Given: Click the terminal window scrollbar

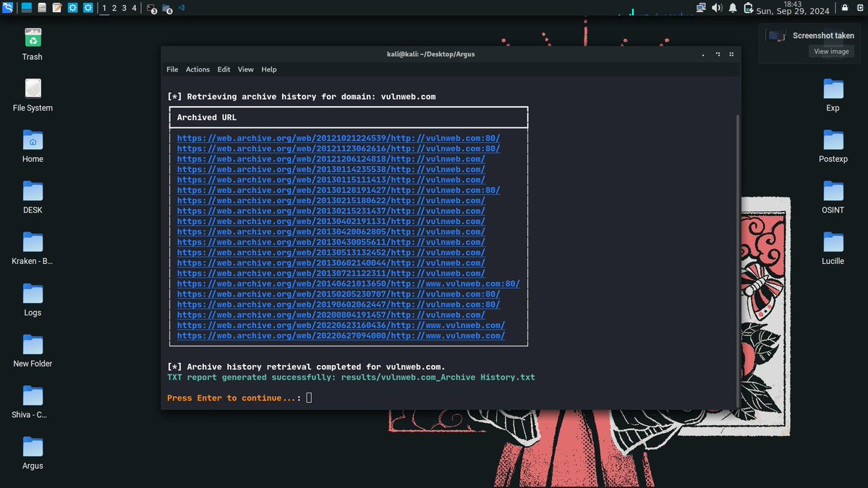Looking at the screenshot, I should pyautogui.click(x=736, y=217).
